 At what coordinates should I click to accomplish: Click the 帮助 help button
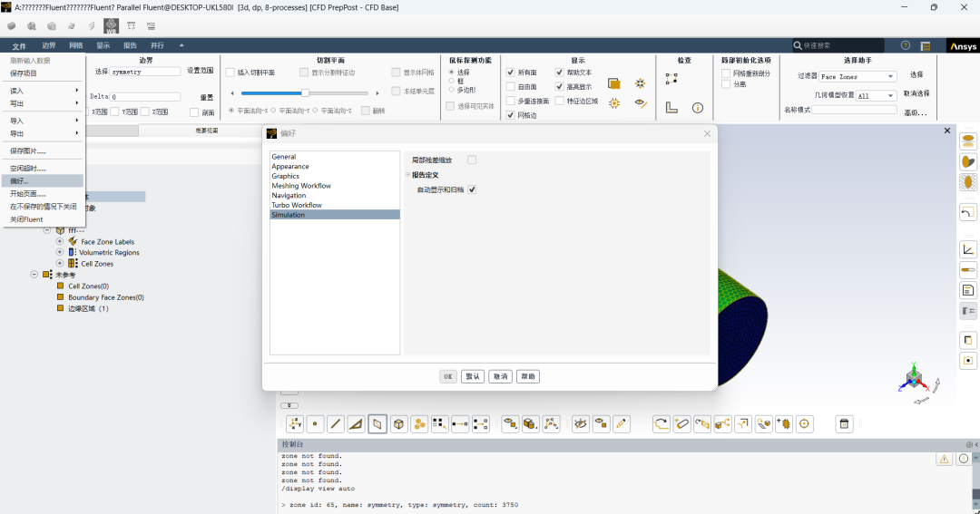point(528,376)
